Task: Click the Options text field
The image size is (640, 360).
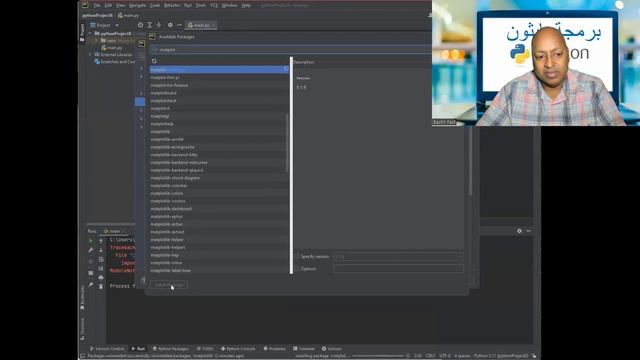Action: pyautogui.click(x=398, y=269)
